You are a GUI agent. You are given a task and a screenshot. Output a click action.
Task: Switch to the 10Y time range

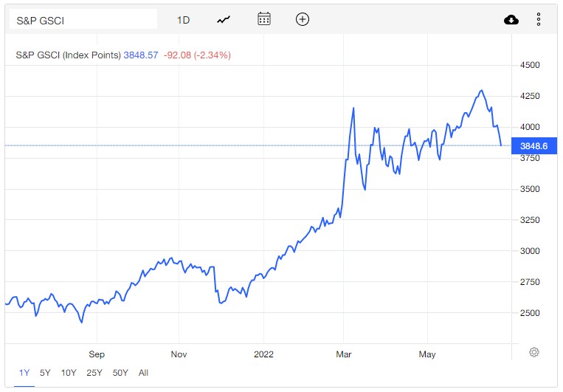(69, 373)
